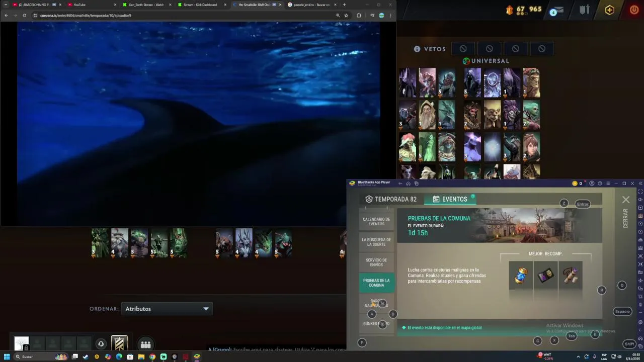The image size is (644, 362).
Task: Click the X key overlay control
Action: (x=554, y=340)
